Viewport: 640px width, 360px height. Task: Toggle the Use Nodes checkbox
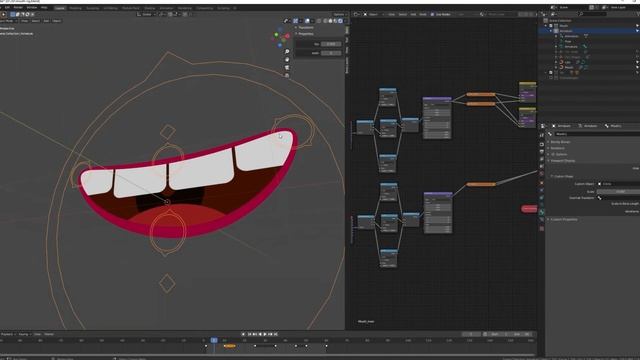click(x=432, y=14)
